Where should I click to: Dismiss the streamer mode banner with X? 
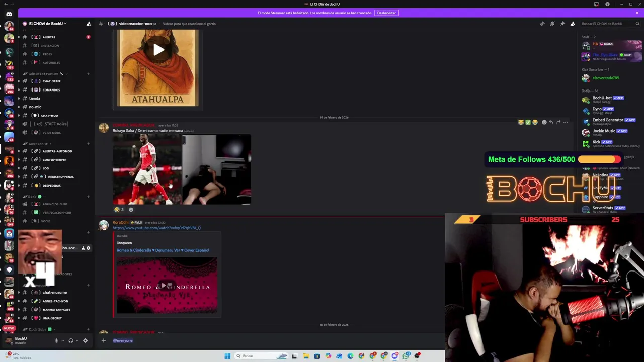[637, 13]
